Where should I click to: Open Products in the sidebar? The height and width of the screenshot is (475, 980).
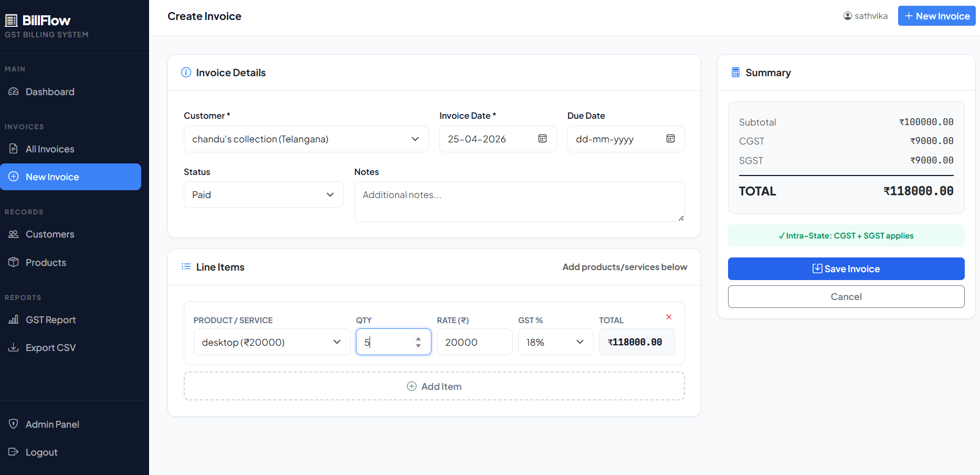coord(70,262)
